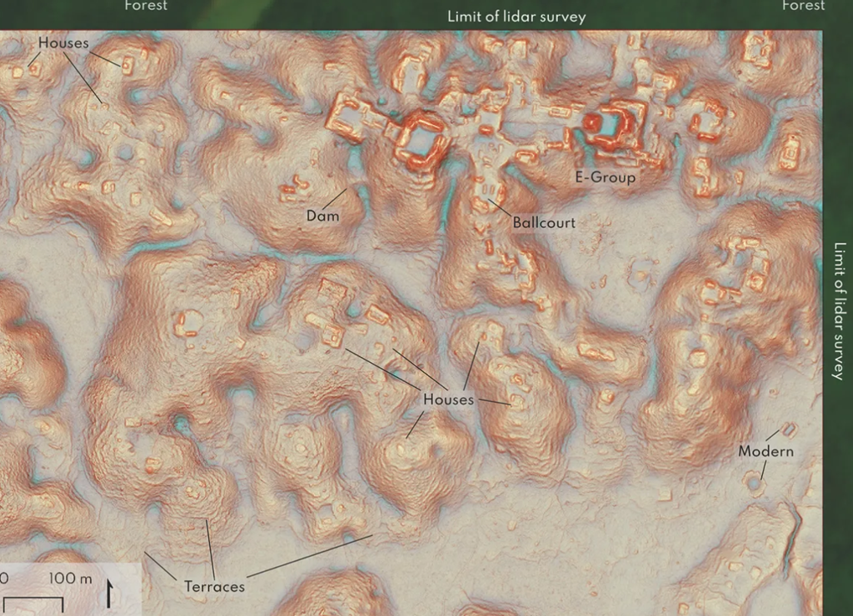Viewport: 853px width, 616px height.
Task: Click the north arrow icon
Action: click(111, 593)
